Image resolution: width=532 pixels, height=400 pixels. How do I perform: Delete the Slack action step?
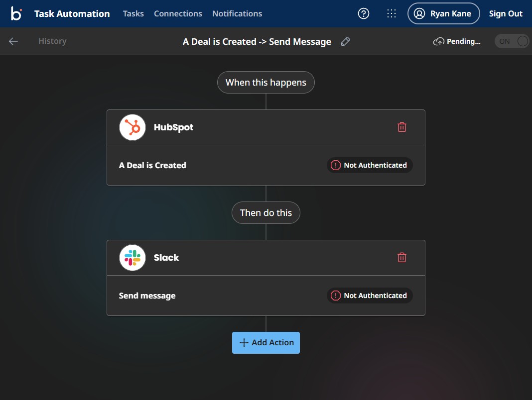click(402, 257)
